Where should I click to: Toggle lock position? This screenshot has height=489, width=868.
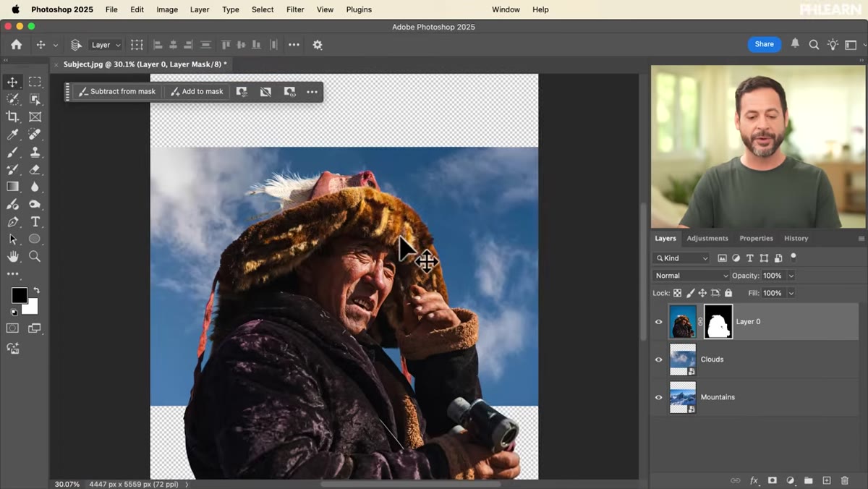pyautogui.click(x=702, y=293)
